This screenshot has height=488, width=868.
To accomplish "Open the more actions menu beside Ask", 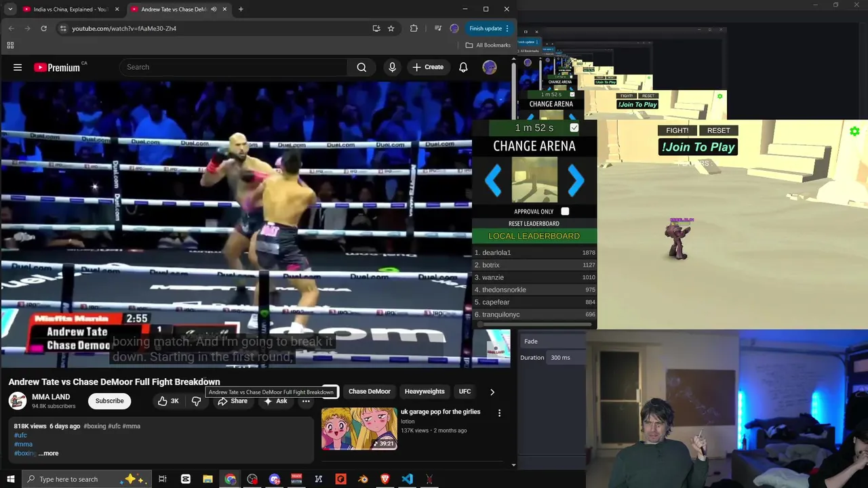I will click(306, 401).
